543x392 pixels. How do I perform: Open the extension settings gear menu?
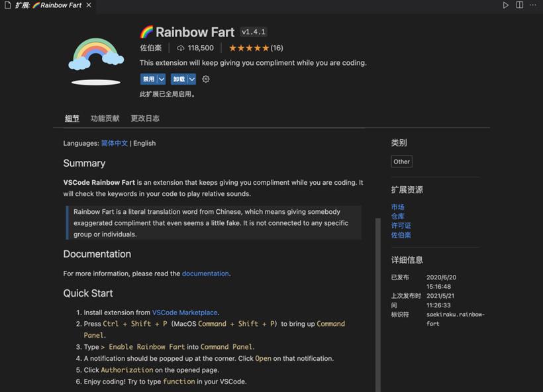(x=206, y=79)
